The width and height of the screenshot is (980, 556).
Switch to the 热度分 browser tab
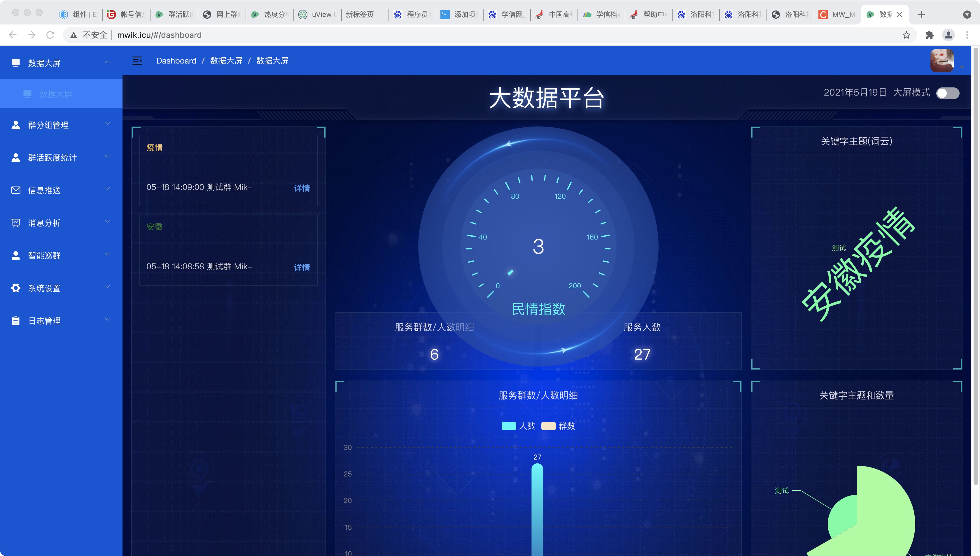(x=270, y=15)
